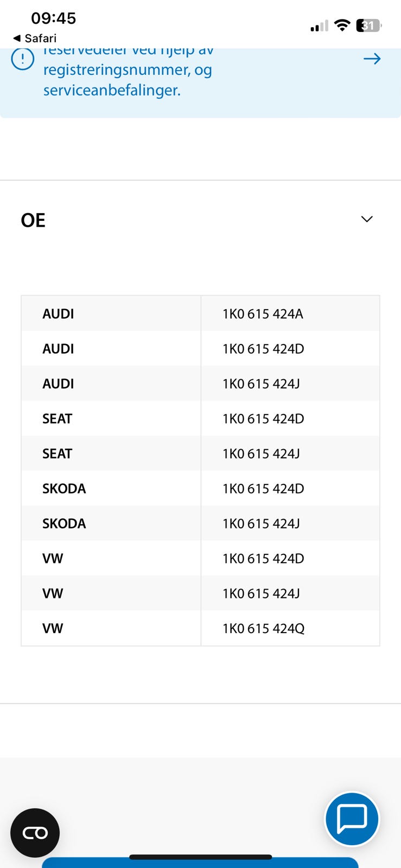Tap the right arrow in blue banner

tap(372, 59)
